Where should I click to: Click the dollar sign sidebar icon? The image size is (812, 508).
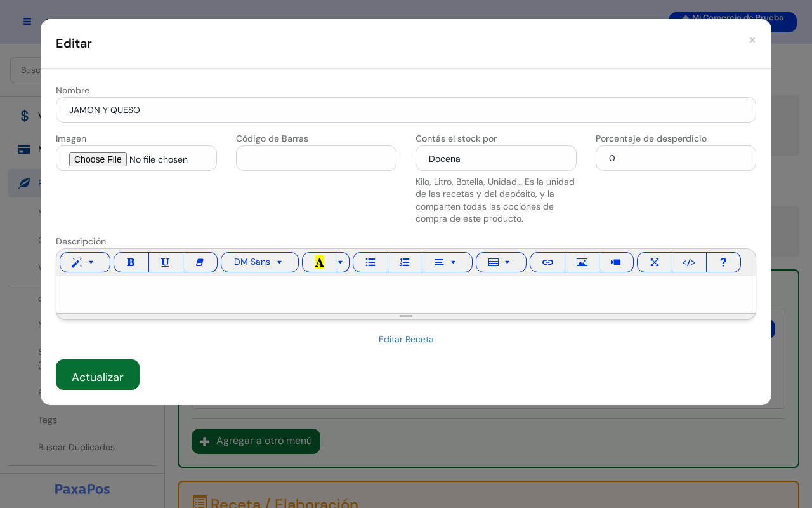point(24,116)
